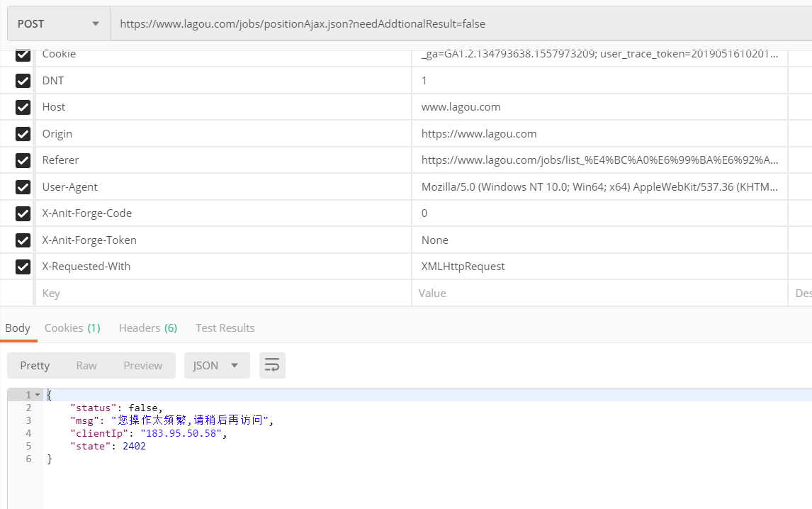Uncheck the X-Requested-With header checkbox
Image resolution: width=812 pixels, height=509 pixels.
pyautogui.click(x=23, y=267)
